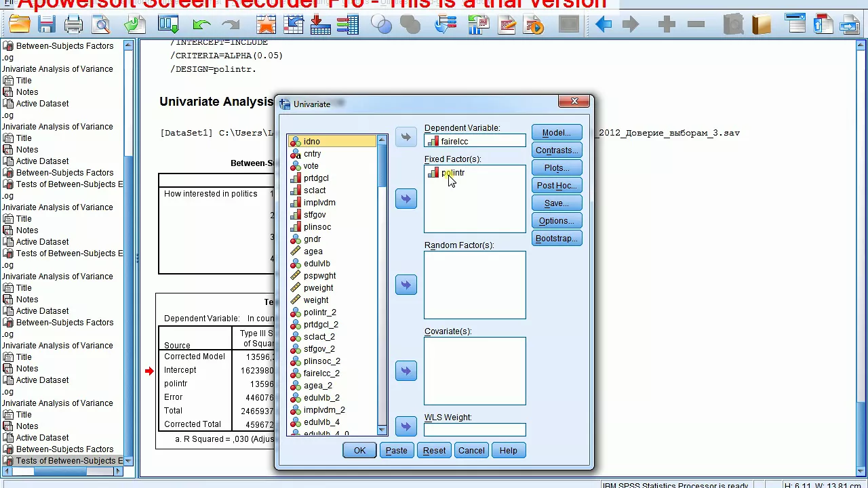Image resolution: width=868 pixels, height=488 pixels.
Task: Open Print Preview from the toolbar
Action: [x=102, y=25]
